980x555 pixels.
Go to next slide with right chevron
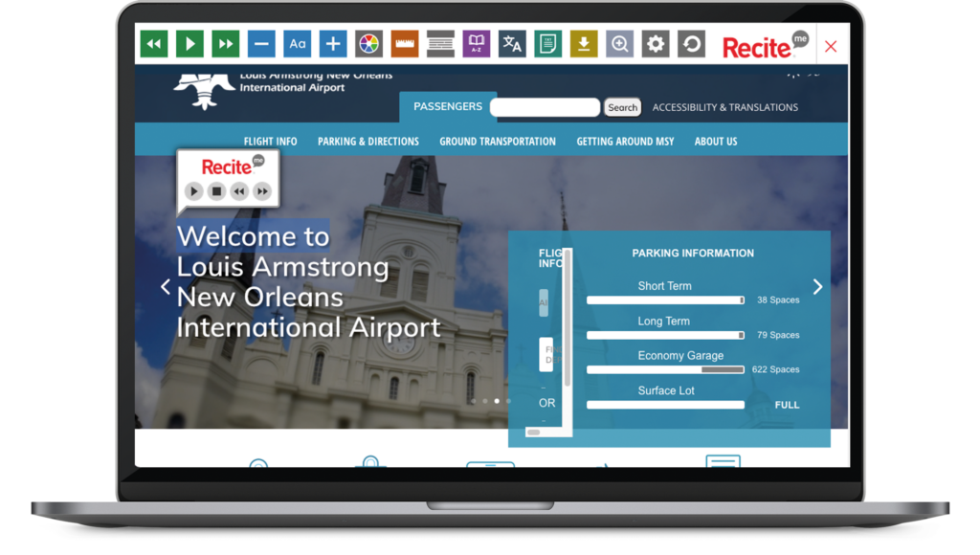tap(817, 286)
